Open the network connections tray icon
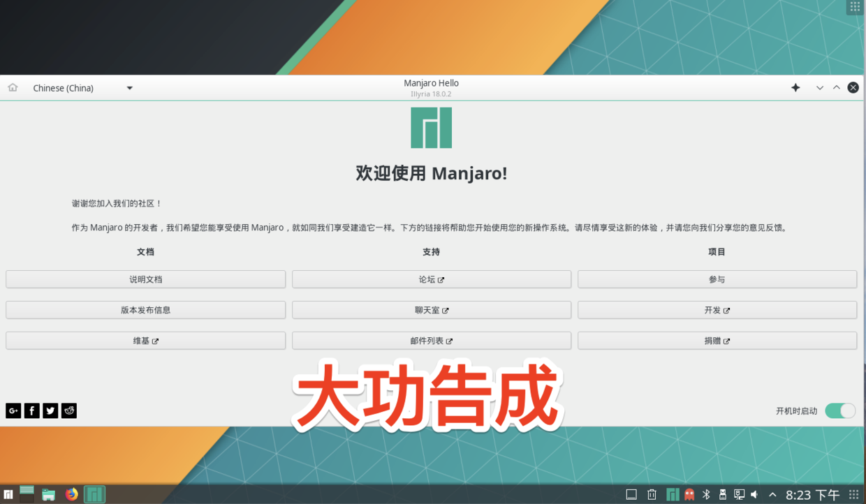866x504 pixels. click(739, 495)
